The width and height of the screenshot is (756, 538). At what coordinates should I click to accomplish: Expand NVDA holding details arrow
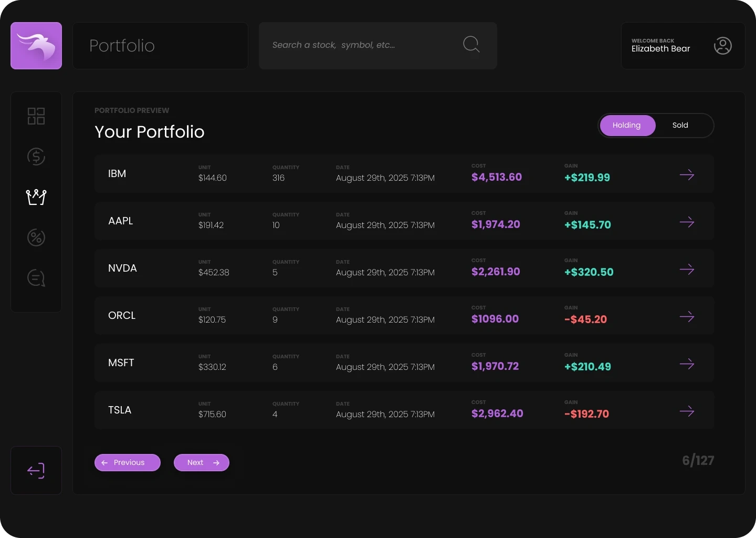[x=687, y=269]
